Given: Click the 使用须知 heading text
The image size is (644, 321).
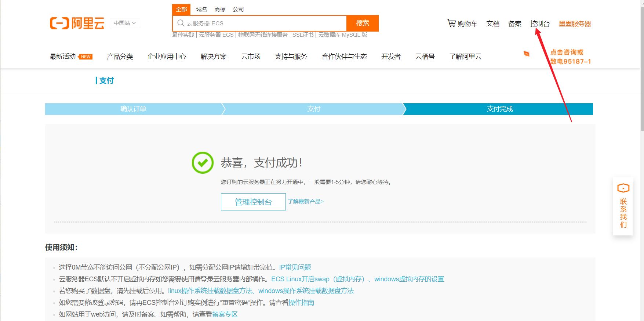Looking at the screenshot, I should point(61,248).
